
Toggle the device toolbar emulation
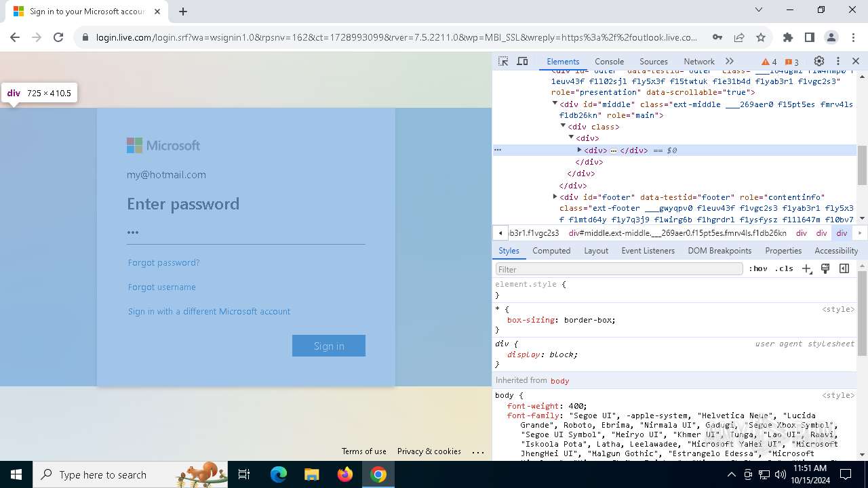click(x=522, y=61)
